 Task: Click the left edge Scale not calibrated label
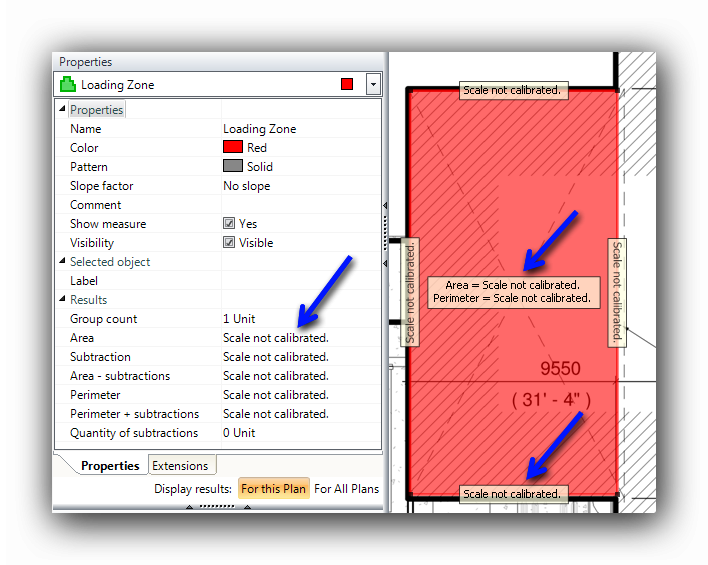[x=410, y=292]
